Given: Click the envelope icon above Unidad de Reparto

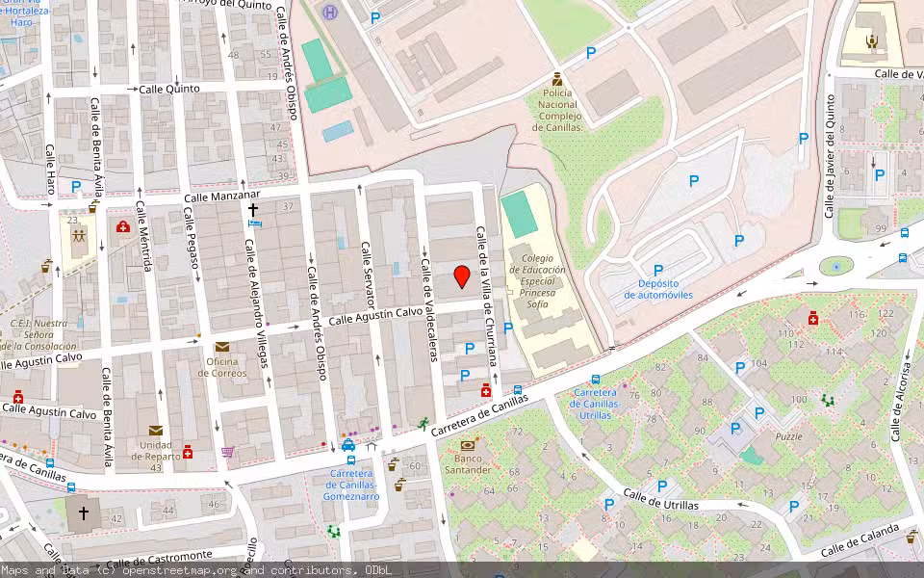Looking at the screenshot, I should coord(156,431).
